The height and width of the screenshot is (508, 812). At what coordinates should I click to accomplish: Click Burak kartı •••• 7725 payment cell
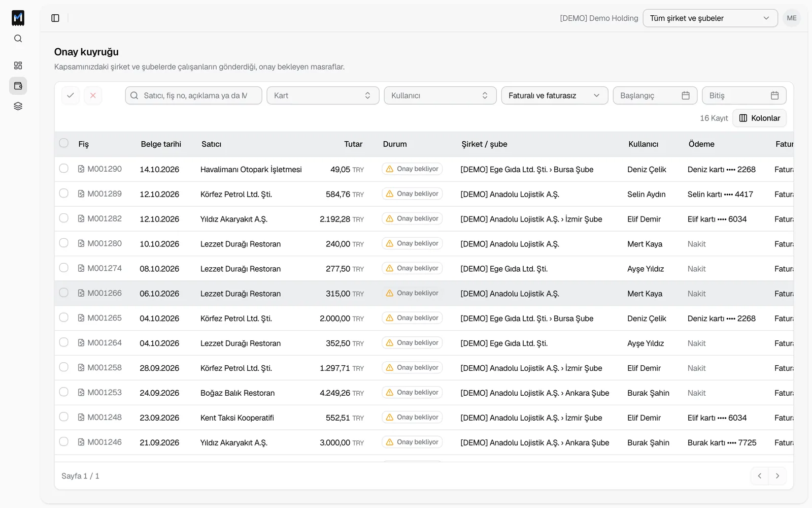click(722, 443)
